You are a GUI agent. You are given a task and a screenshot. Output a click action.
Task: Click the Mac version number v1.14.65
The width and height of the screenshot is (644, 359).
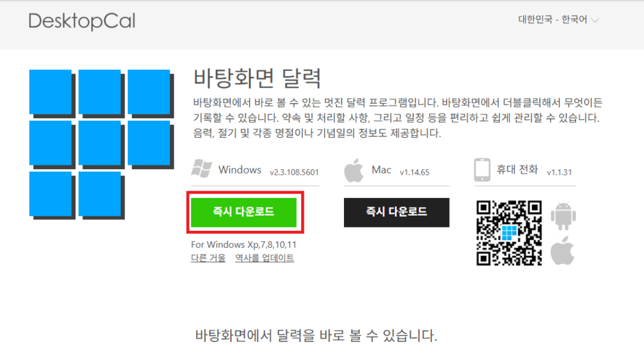[x=414, y=172]
